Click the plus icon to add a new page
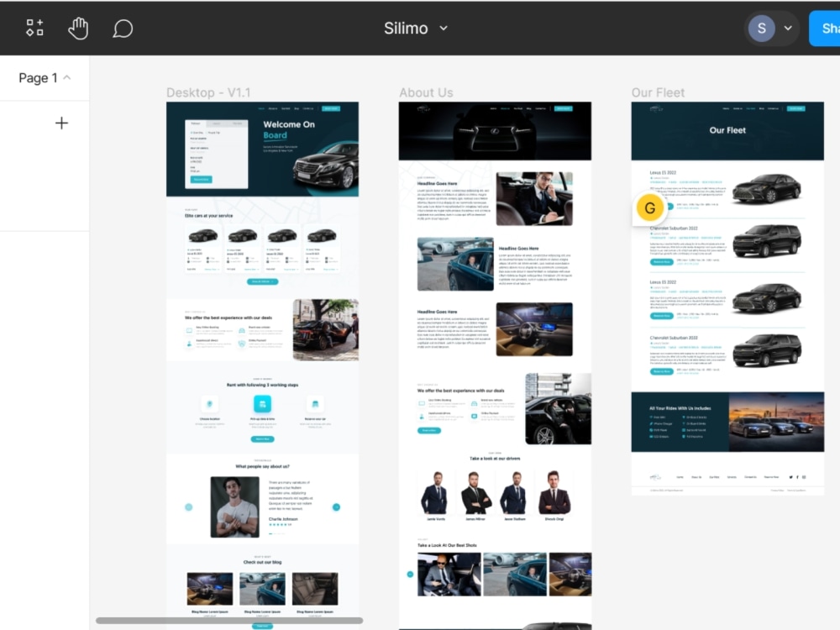This screenshot has height=630, width=840. click(61, 123)
